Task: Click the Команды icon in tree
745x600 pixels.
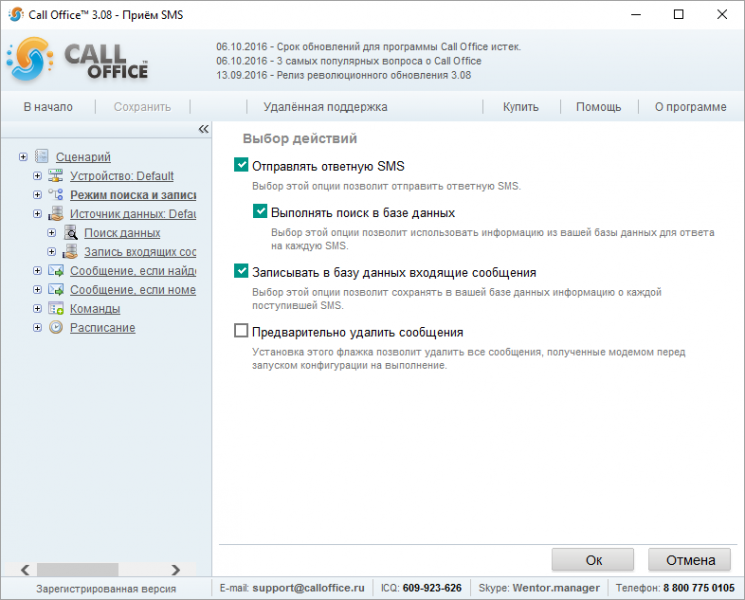Action: 56,308
